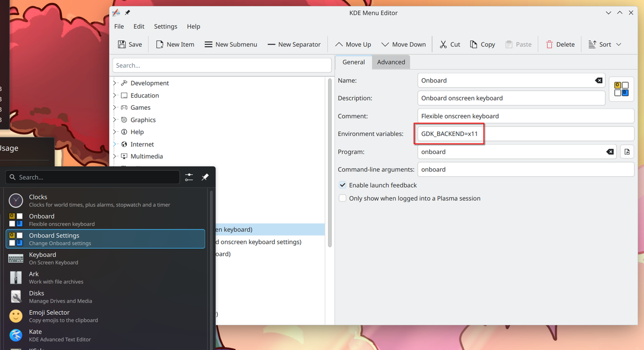Click the menu editor Search field
The height and width of the screenshot is (350, 644).
click(222, 65)
